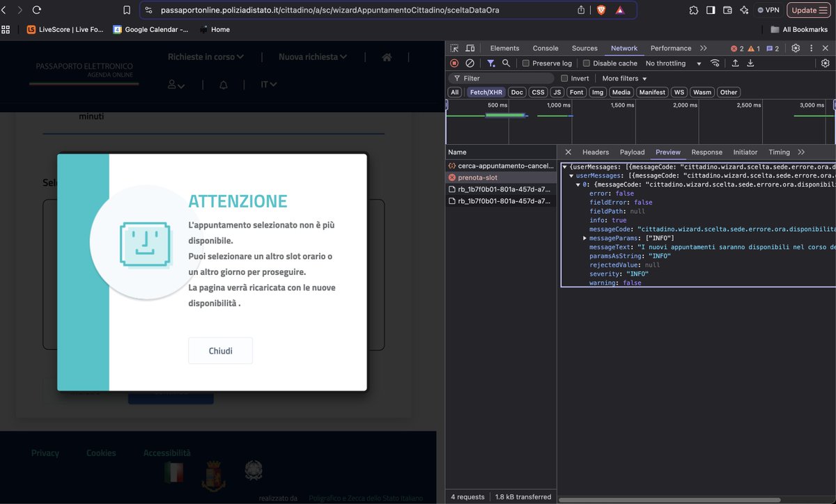Export HAR file download icon
Image resolution: width=836 pixels, height=504 pixels.
750,63
